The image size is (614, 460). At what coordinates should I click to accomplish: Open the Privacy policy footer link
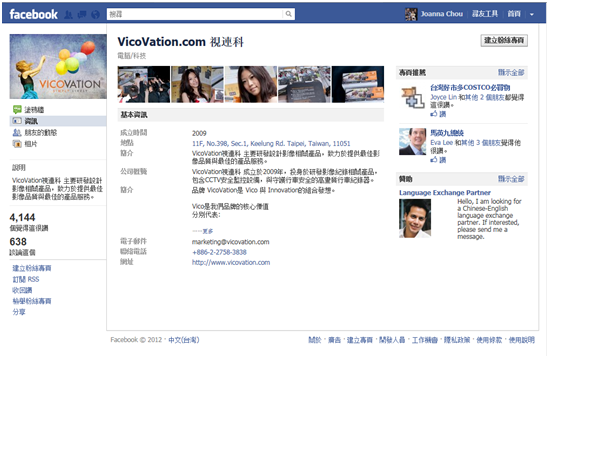coord(457,340)
